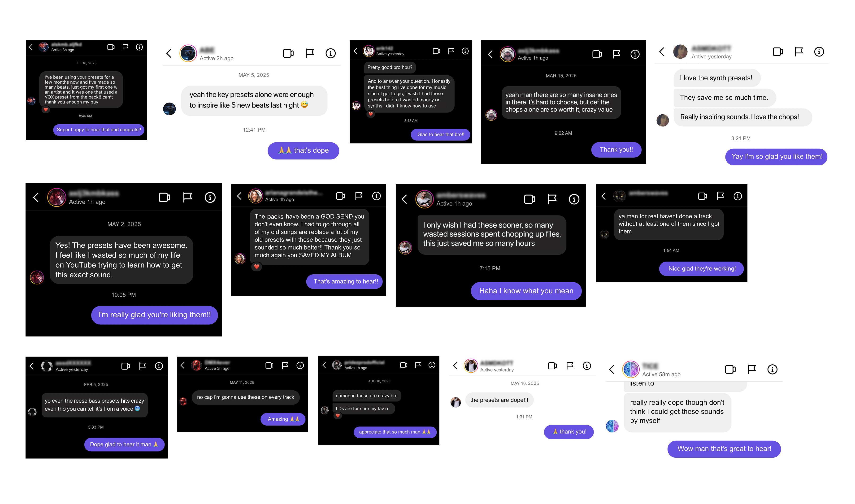
Task: Click the 'the presets are dope!!!' message
Action: (499, 400)
